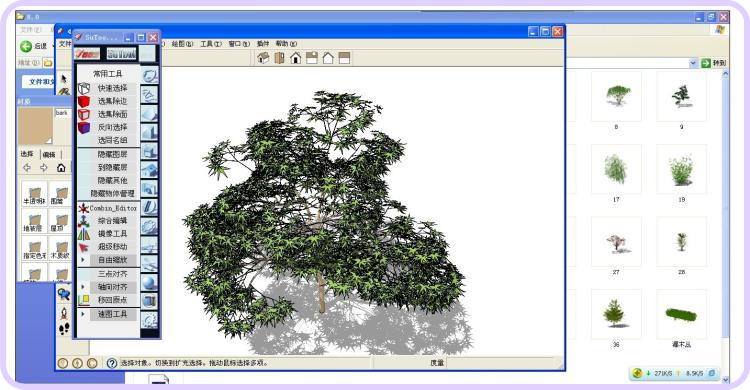This screenshot has height=390, width=750.
Task: Activate the 超级移动 super move tool
Action: click(112, 246)
